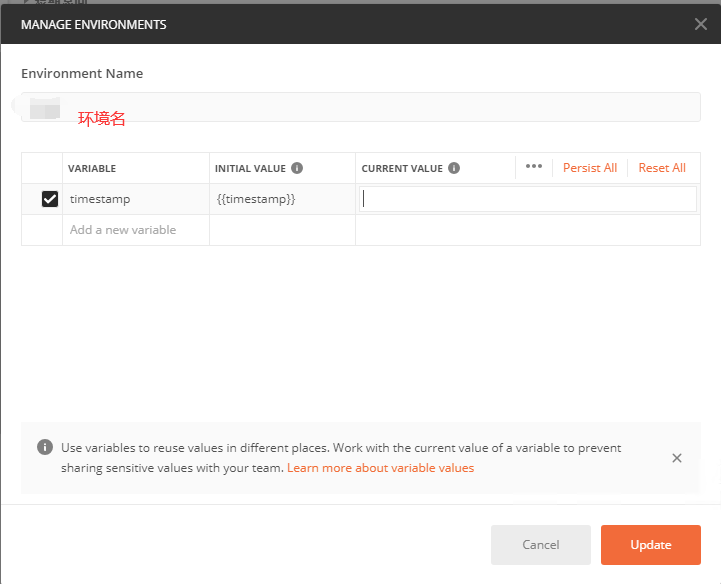Click the info icon in the tip banner

[45, 447]
